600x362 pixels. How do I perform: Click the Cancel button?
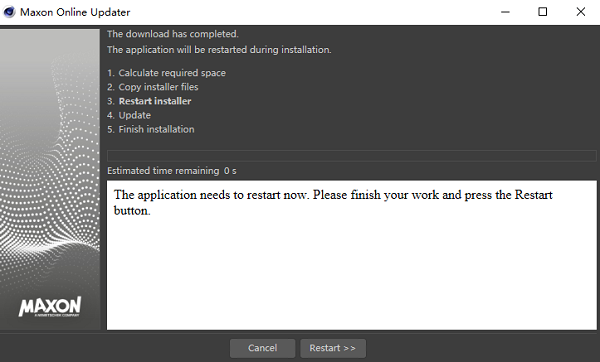coord(262,348)
